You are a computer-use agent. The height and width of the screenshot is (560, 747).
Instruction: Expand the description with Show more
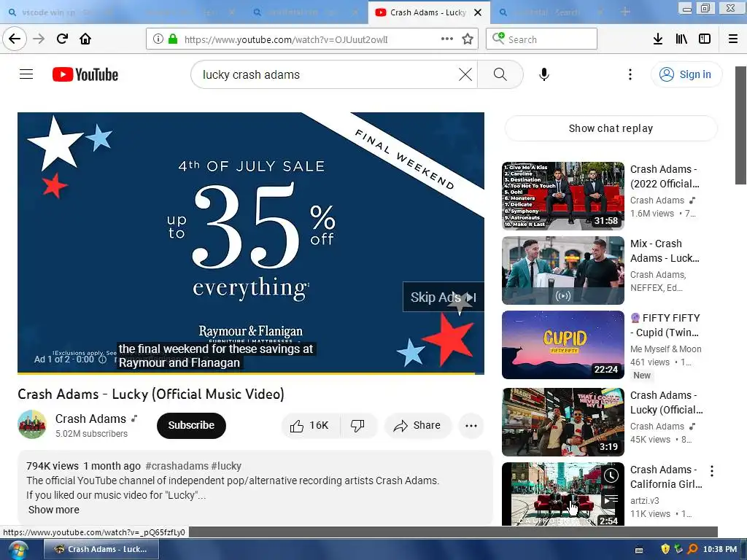54,510
